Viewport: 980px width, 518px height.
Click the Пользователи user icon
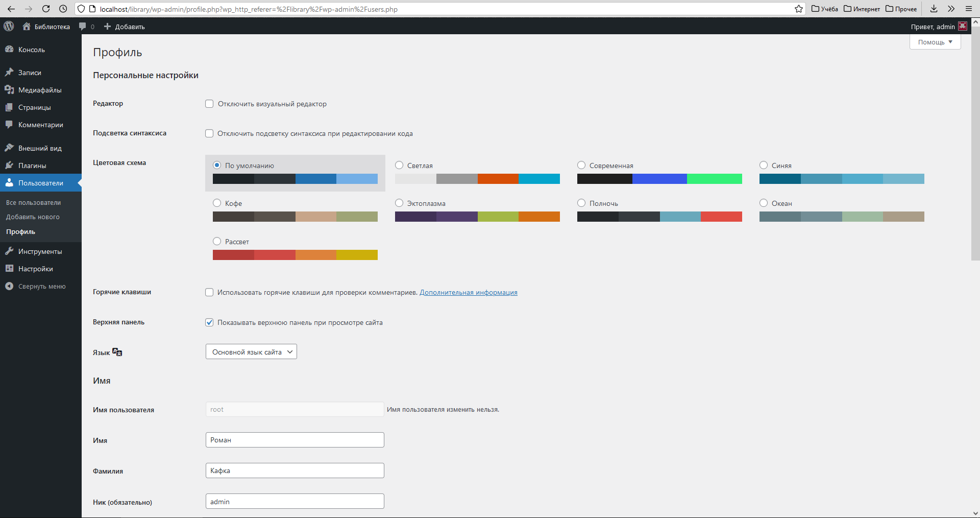9,183
